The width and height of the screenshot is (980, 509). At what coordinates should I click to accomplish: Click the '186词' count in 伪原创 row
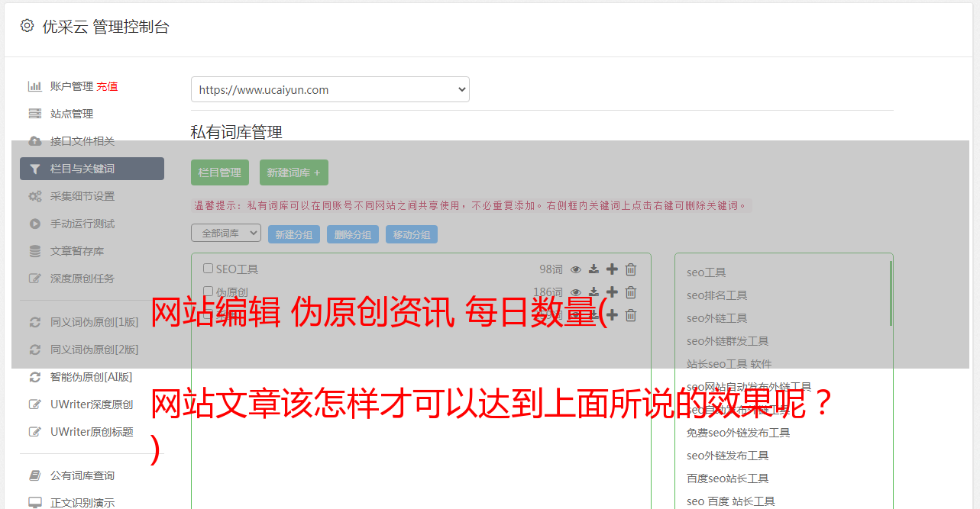click(548, 292)
